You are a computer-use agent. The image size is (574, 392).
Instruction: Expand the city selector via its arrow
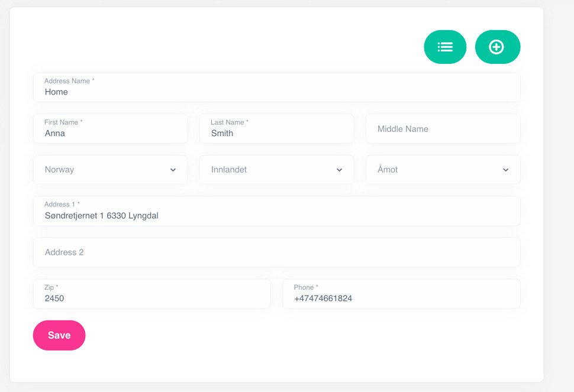click(506, 170)
